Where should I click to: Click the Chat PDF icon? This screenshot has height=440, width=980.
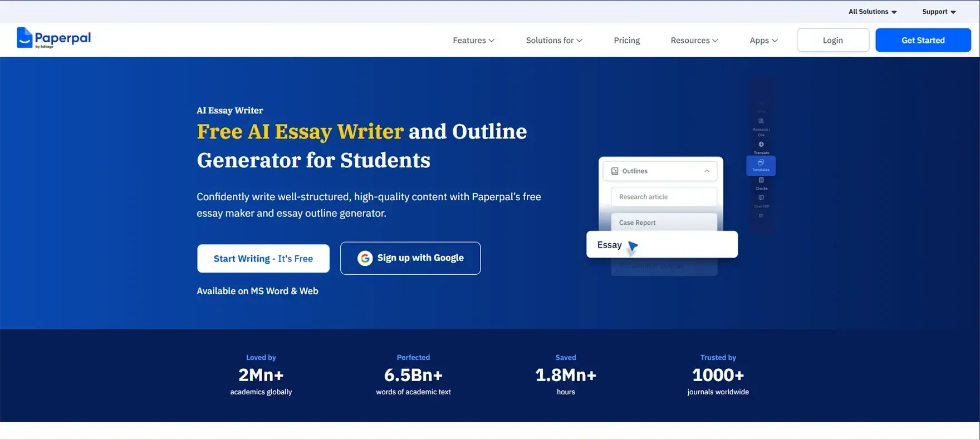coord(761,199)
